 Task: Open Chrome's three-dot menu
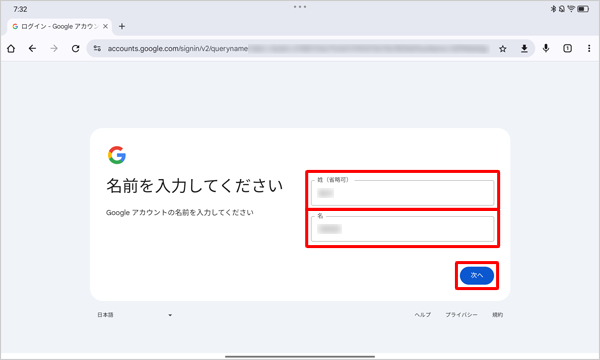click(589, 48)
